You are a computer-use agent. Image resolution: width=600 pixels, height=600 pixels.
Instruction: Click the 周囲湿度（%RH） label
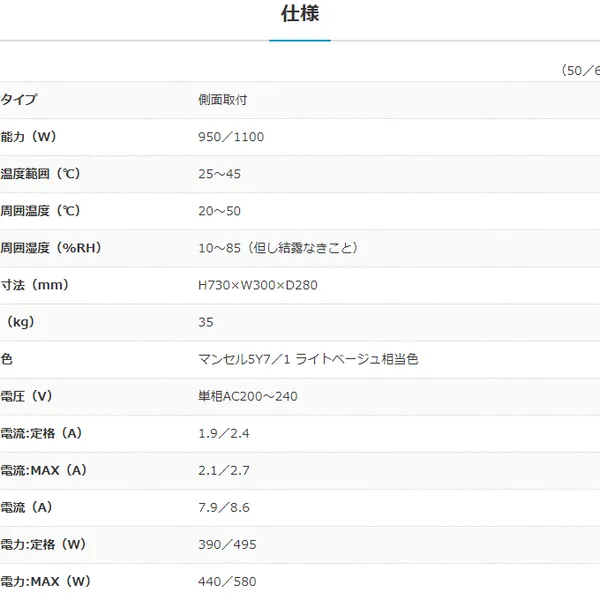[51, 248]
